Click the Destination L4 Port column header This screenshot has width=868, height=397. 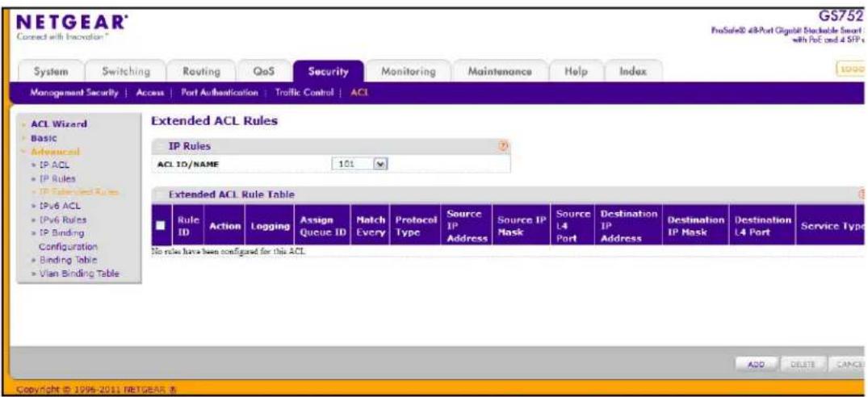pos(762,226)
